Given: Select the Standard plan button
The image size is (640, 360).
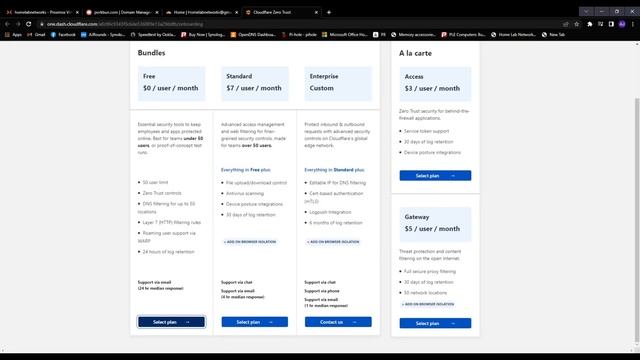Looking at the screenshot, I should [x=255, y=322].
